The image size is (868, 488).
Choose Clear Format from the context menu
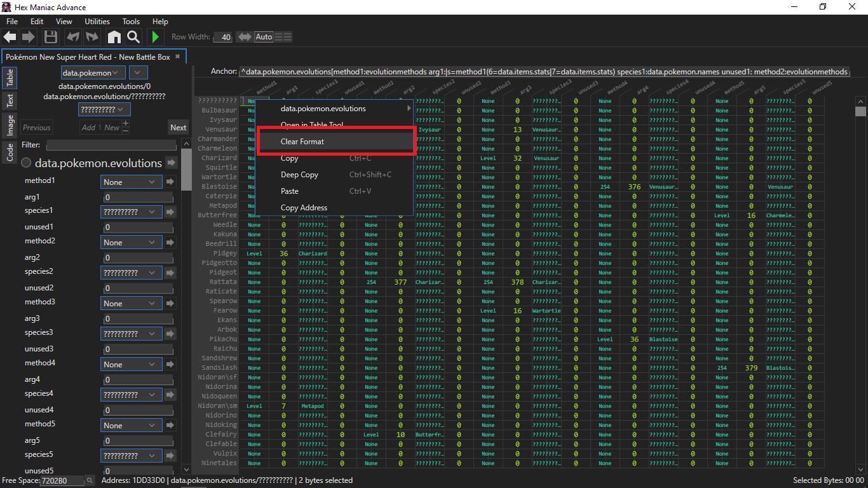302,142
